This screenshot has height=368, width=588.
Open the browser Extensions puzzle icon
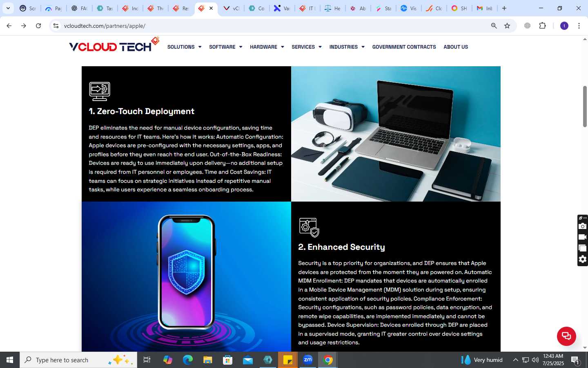click(x=542, y=26)
